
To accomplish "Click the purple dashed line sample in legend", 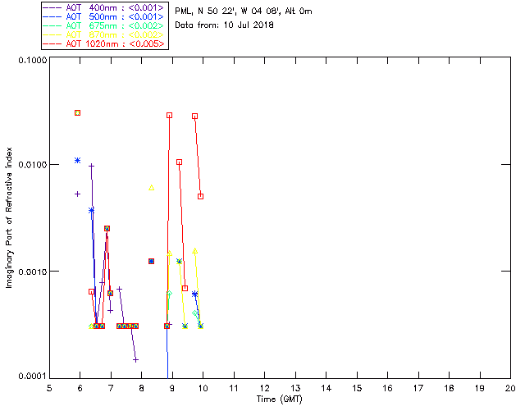I will [x=52, y=7].
